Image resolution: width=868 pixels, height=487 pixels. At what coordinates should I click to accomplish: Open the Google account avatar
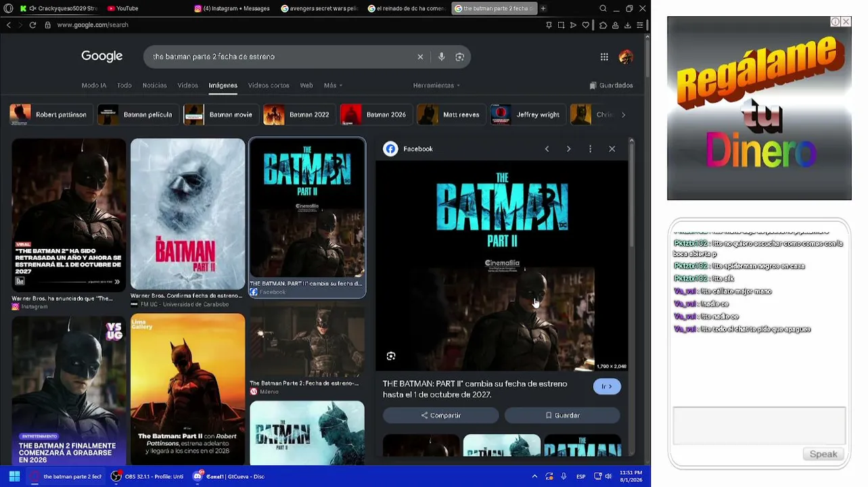pos(626,57)
